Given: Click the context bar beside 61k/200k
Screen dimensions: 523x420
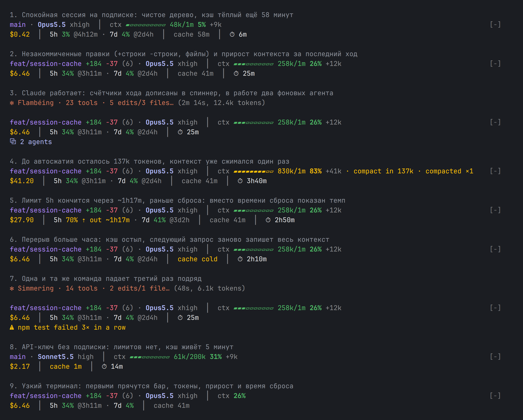Looking at the screenshot, I should (150, 357).
